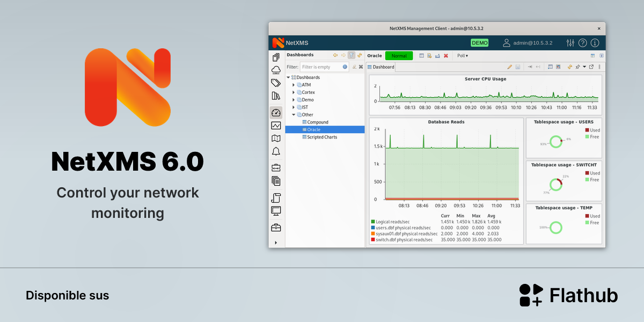The image size is (644, 322).
Task: Click the green Free swatch in TEMP tablespace legend
Action: tap(587, 222)
